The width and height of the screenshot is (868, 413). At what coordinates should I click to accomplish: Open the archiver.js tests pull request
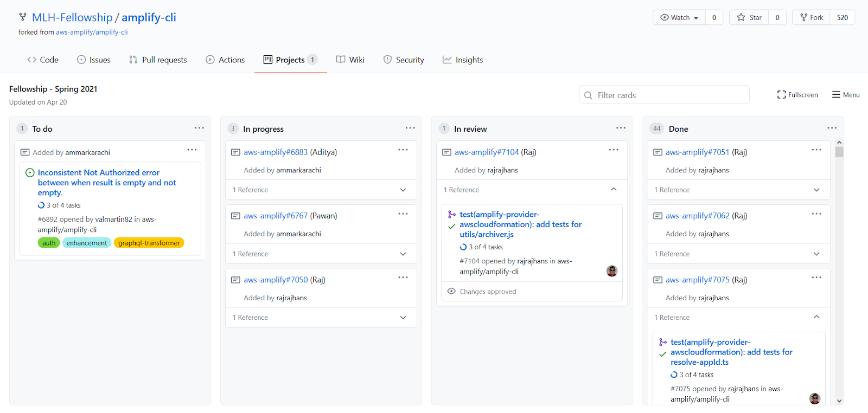(x=521, y=224)
